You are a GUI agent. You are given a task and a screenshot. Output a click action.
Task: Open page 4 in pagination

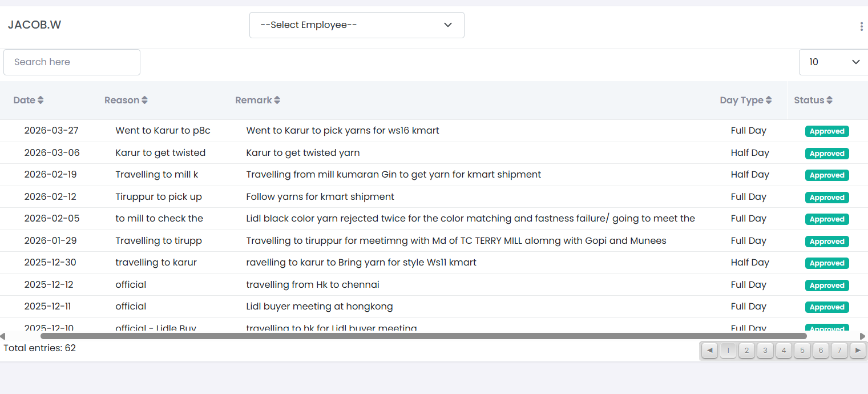[x=784, y=350]
